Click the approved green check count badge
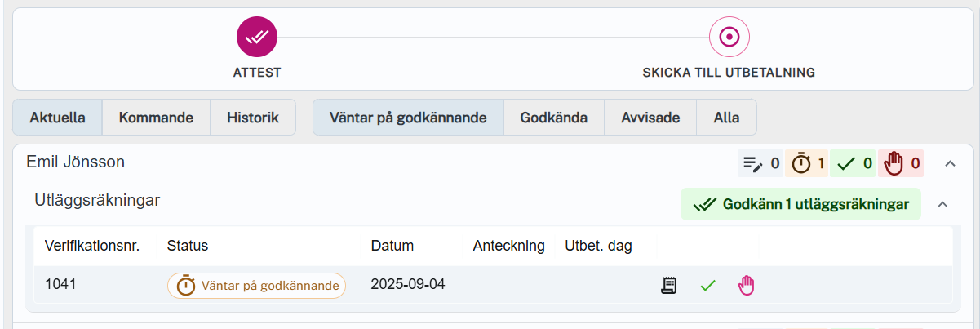 pos(854,164)
